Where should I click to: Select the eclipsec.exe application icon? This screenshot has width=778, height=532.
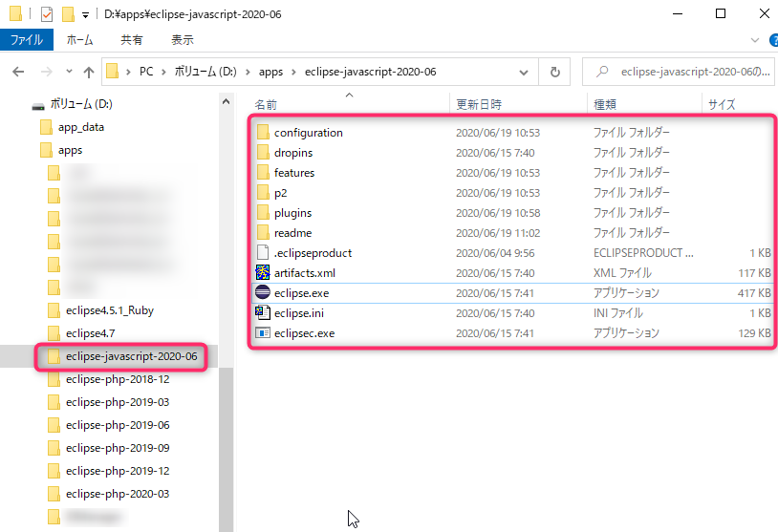pyautogui.click(x=263, y=332)
